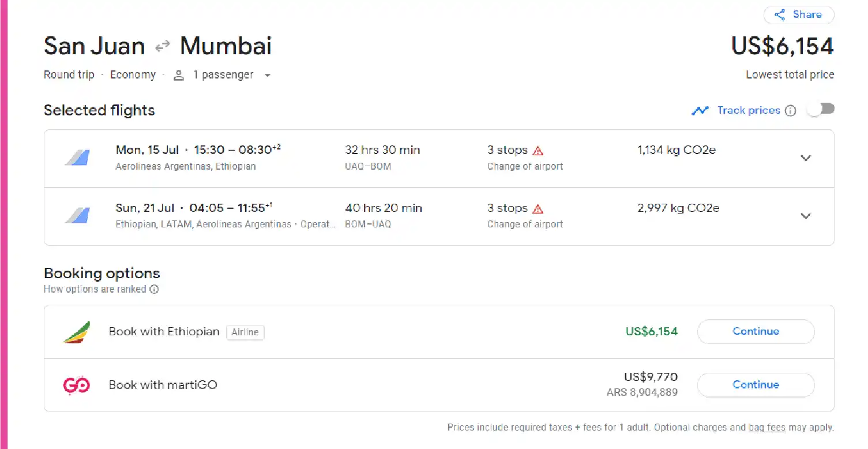Enable the Track prices toggle
The image size is (868, 449).
click(820, 108)
